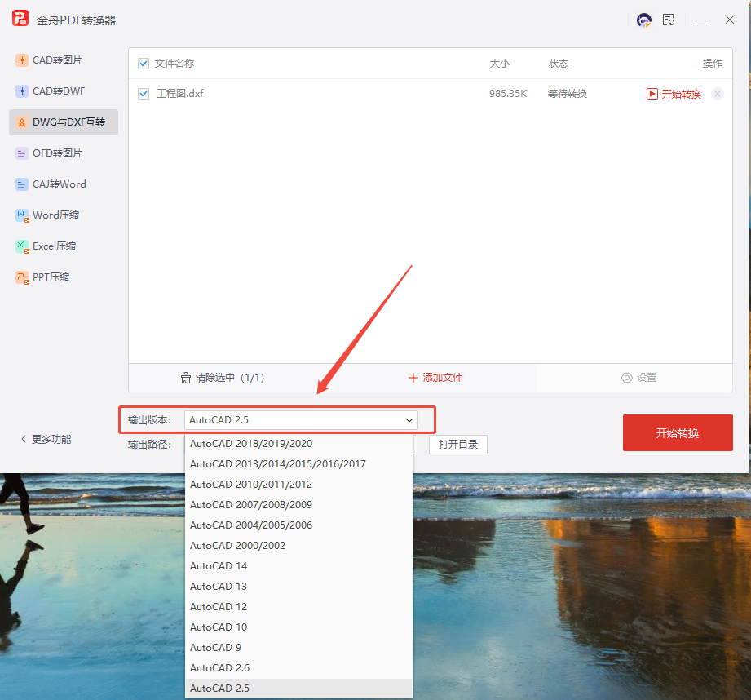Image resolution: width=751 pixels, height=700 pixels.
Task: Pick AutoCAD 10 from version list
Action: 298,627
